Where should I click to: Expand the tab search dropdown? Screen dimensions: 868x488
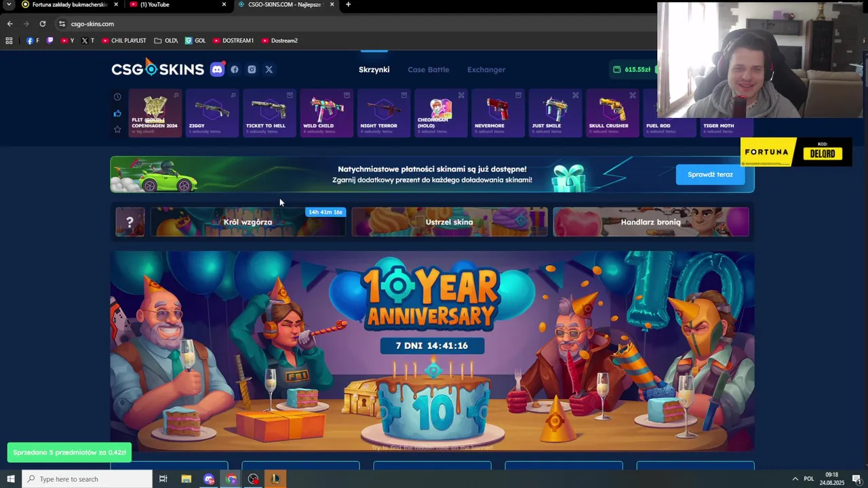9,5
